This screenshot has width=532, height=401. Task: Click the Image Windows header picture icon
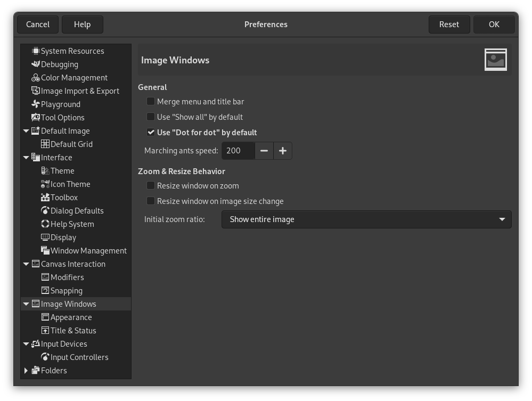click(x=495, y=60)
